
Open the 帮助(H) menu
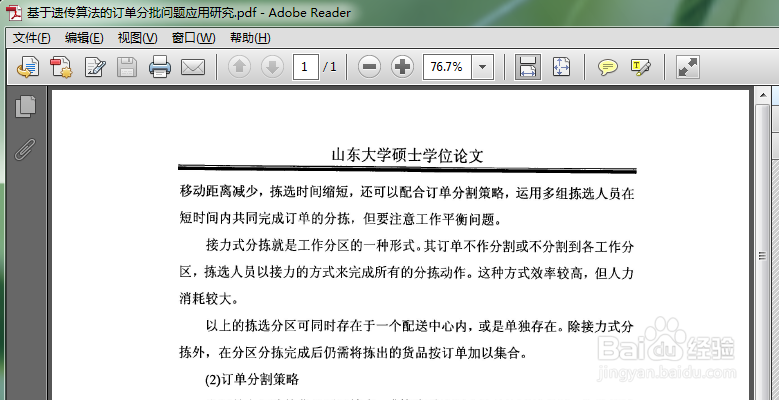coord(250,38)
